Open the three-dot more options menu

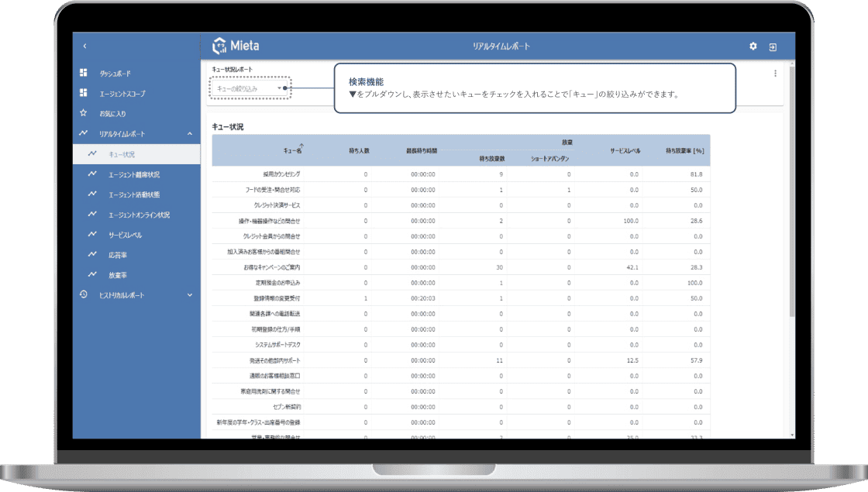tap(775, 74)
